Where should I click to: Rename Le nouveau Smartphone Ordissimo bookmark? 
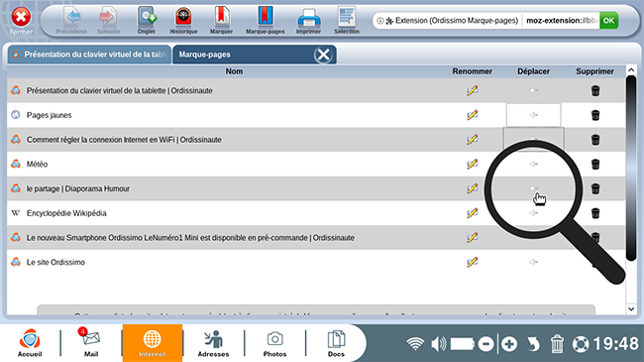pyautogui.click(x=473, y=237)
